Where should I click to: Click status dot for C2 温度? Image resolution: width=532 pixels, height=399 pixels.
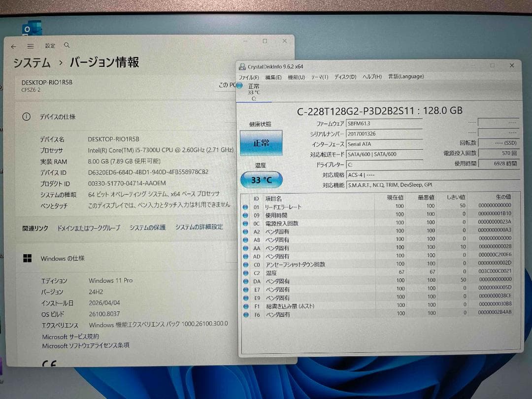(246, 273)
